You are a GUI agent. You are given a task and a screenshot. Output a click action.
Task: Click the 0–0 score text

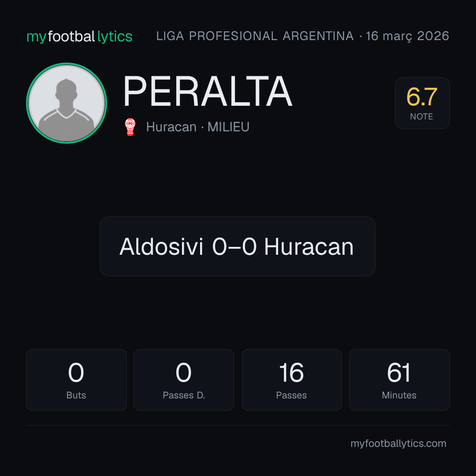234,246
